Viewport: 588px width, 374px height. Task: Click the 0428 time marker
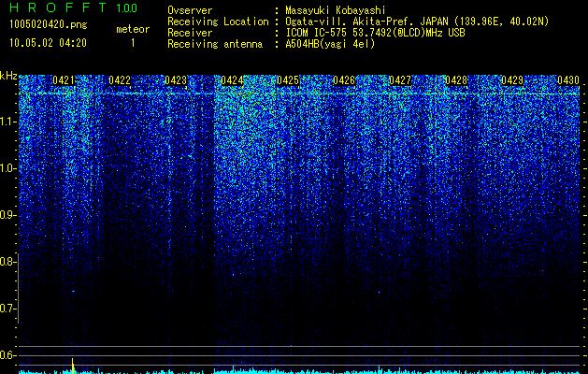click(456, 80)
